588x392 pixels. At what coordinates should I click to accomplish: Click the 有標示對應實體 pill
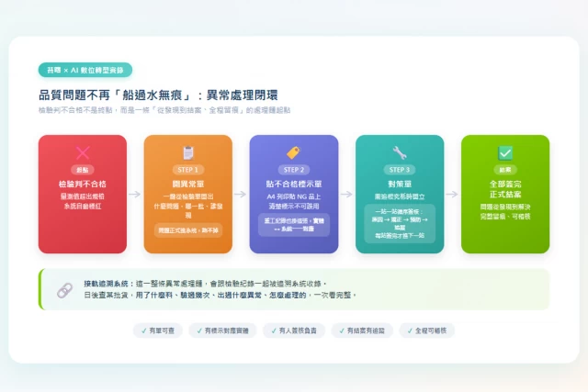(222, 330)
